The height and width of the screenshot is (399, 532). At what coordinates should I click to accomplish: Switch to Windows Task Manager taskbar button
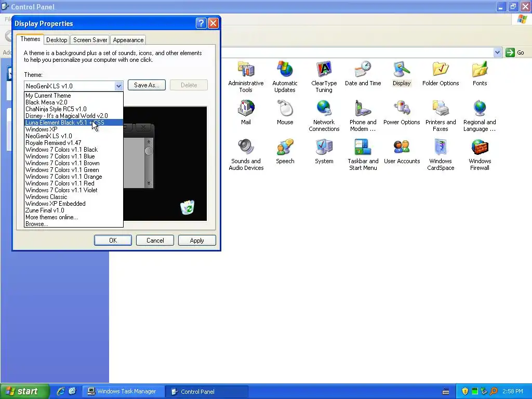[x=124, y=391]
